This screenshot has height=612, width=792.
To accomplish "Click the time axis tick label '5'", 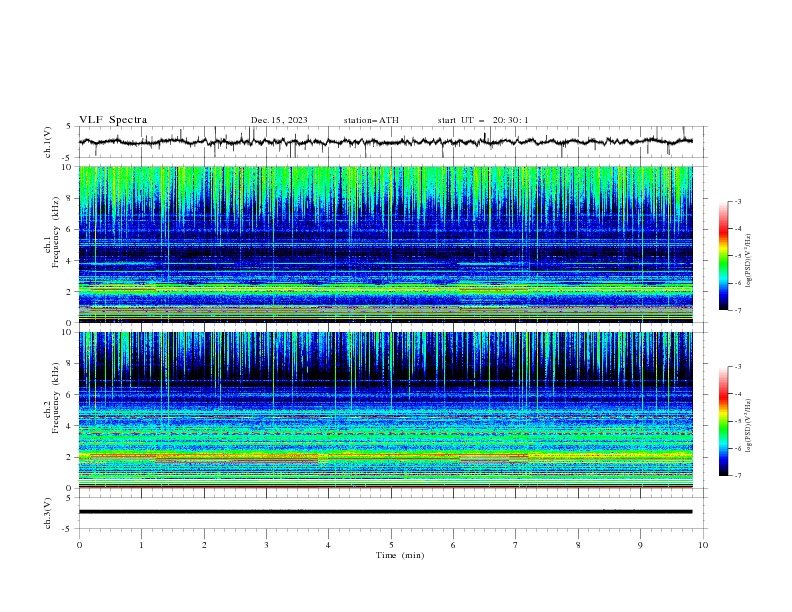I will (x=391, y=545).
